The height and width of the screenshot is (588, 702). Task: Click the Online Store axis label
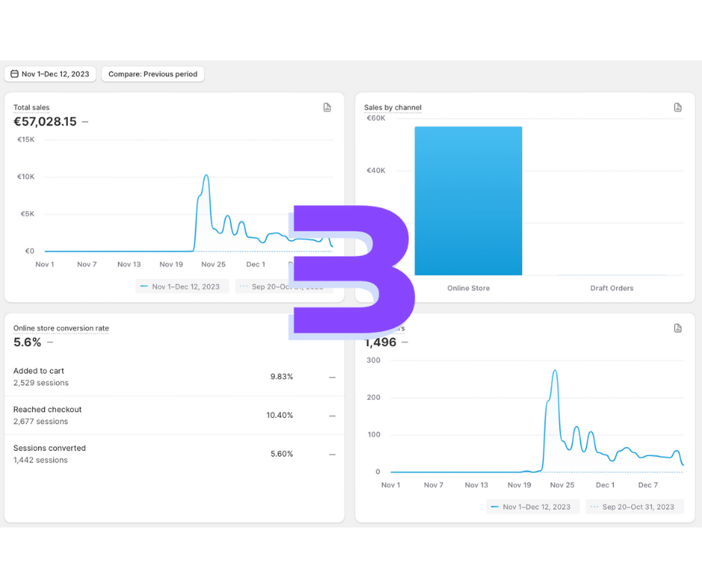[468, 288]
